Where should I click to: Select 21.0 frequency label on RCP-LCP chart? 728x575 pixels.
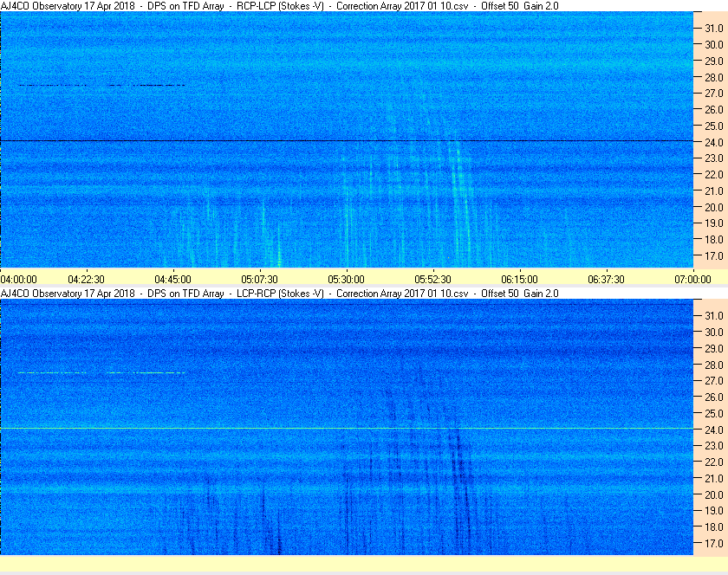(714, 191)
